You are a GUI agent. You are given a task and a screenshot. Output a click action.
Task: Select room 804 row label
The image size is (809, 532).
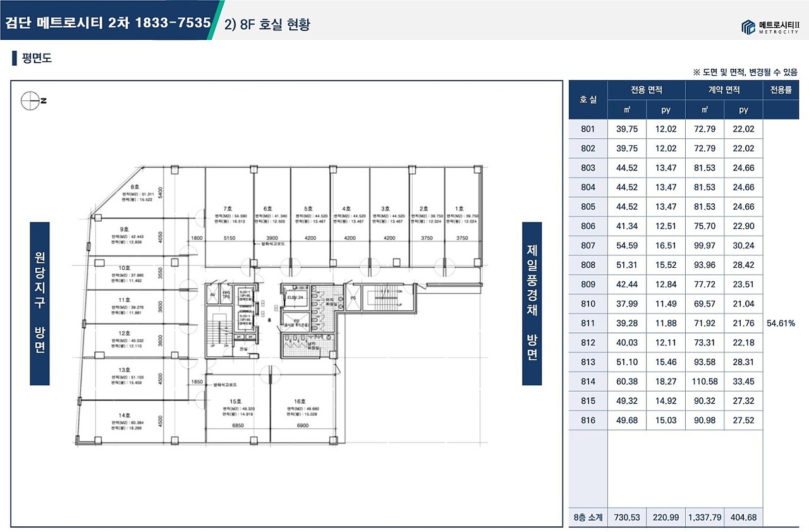click(x=588, y=187)
